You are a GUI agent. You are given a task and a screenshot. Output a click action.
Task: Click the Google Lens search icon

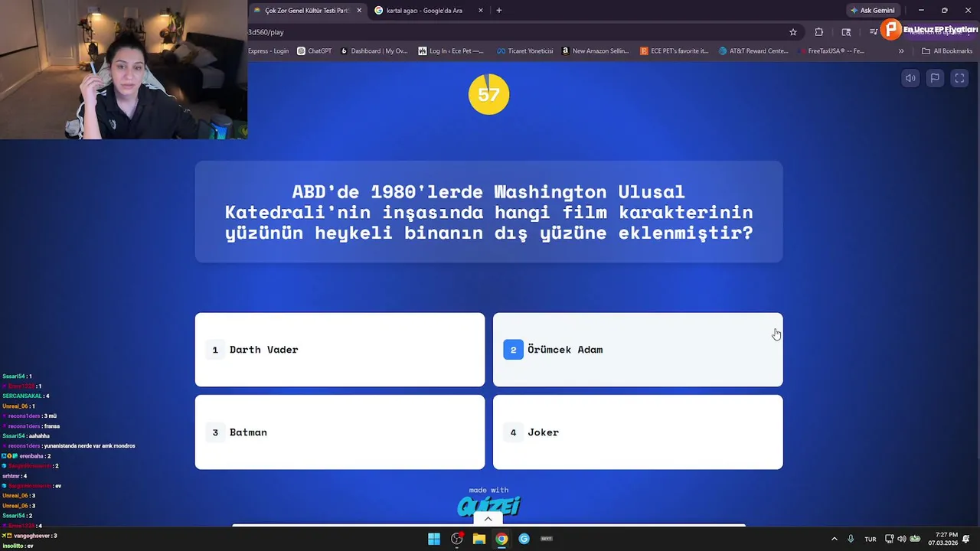(x=846, y=32)
